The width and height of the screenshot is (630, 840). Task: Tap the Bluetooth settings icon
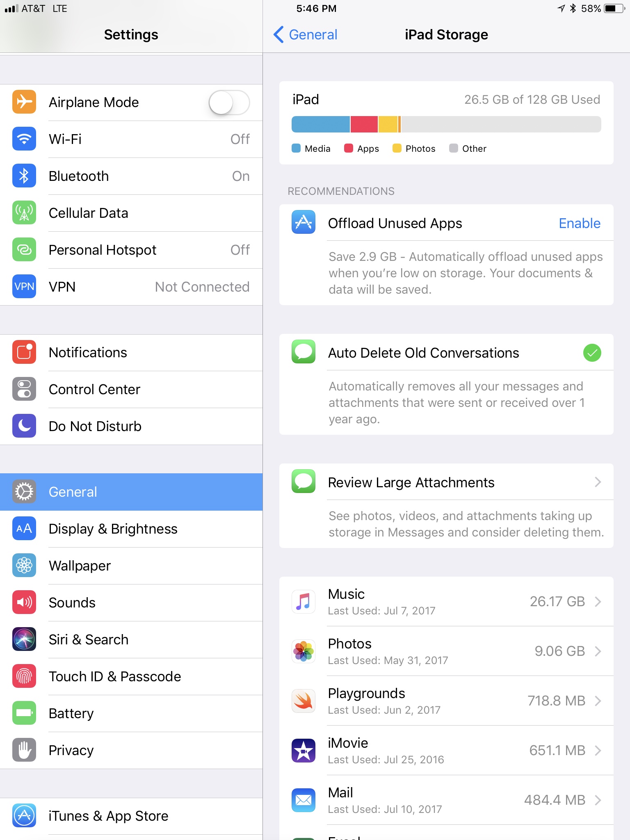point(24,176)
